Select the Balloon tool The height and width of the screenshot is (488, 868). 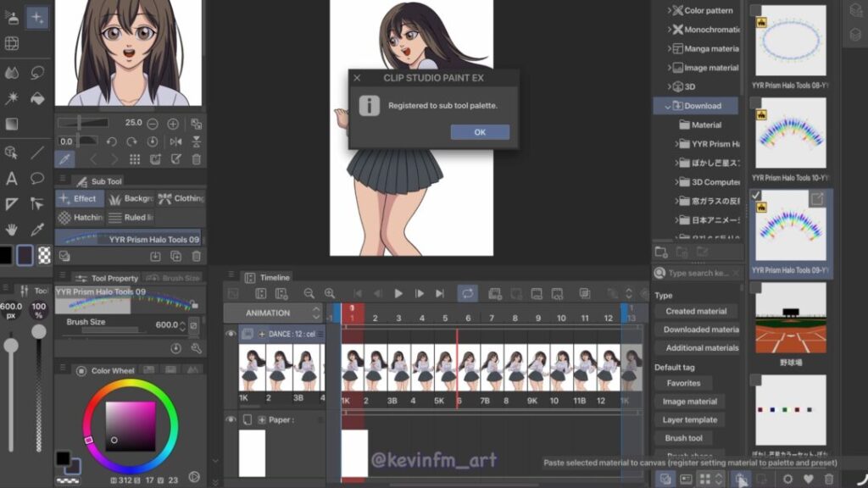point(37,178)
